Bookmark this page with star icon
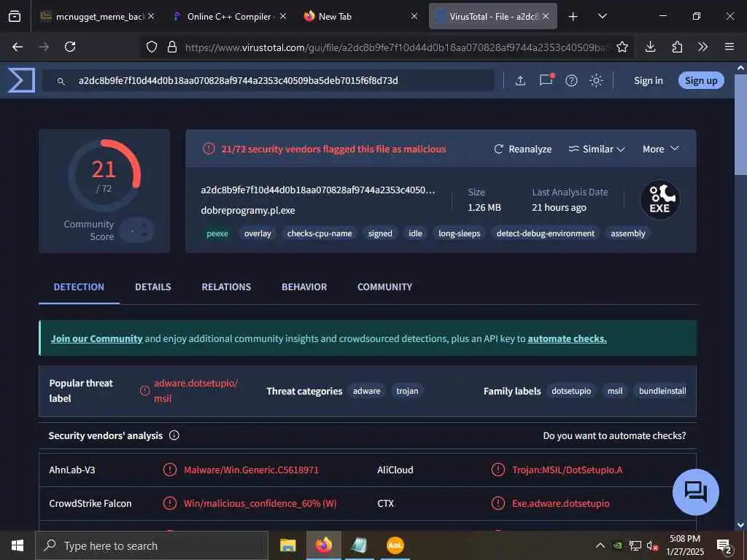Image resolution: width=747 pixels, height=560 pixels. (622, 47)
